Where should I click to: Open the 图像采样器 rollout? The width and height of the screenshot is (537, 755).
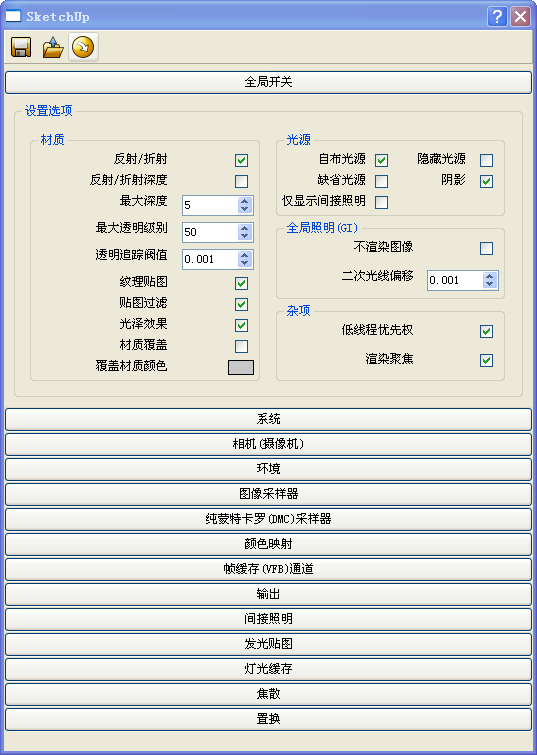click(x=268, y=495)
